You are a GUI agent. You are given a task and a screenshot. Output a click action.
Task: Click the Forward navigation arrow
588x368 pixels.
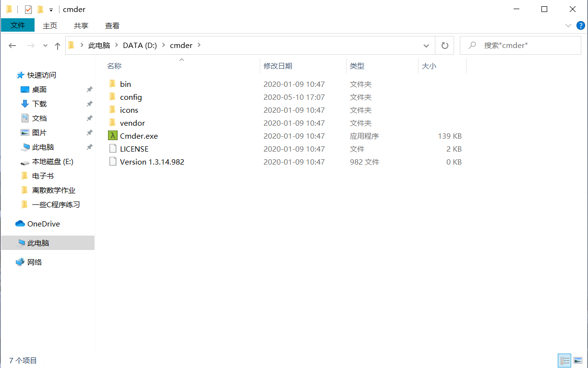pos(31,46)
